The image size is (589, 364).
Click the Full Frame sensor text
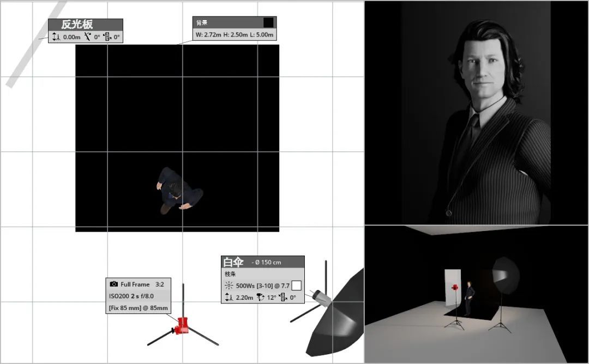(x=135, y=284)
